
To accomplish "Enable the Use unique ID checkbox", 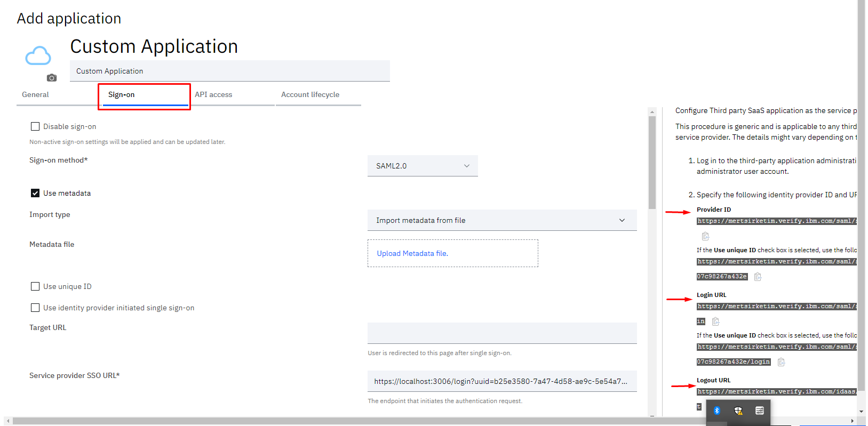I will coord(35,286).
